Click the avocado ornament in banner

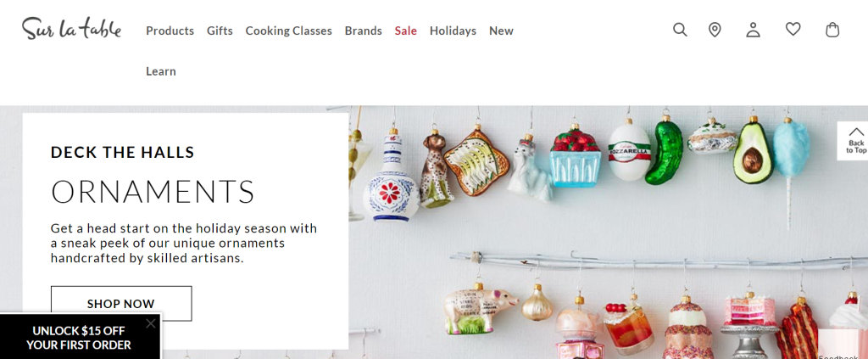(x=751, y=151)
